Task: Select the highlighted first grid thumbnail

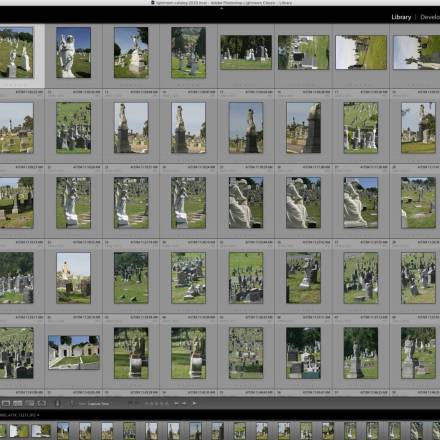Action: (16, 53)
